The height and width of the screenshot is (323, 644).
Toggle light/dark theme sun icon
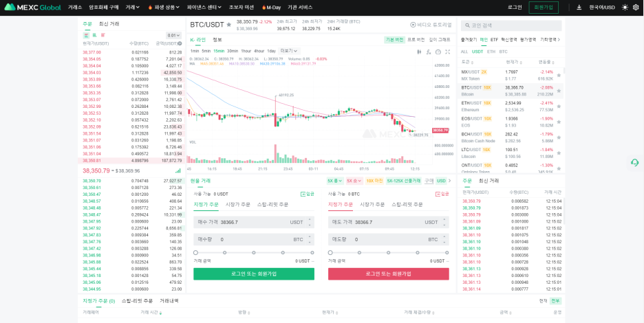point(625,7)
